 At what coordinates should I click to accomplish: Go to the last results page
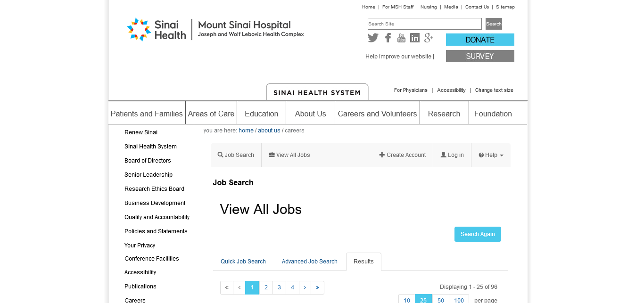[317, 287]
